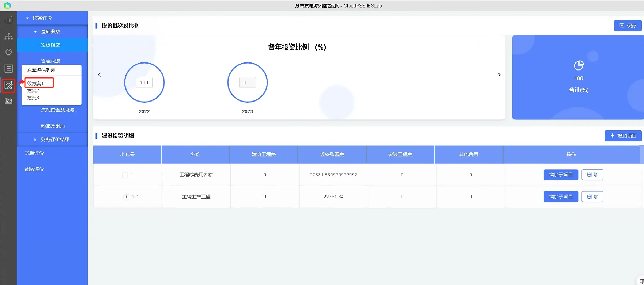
Task: Click 增加子项目 for row 1
Action: 561,175
